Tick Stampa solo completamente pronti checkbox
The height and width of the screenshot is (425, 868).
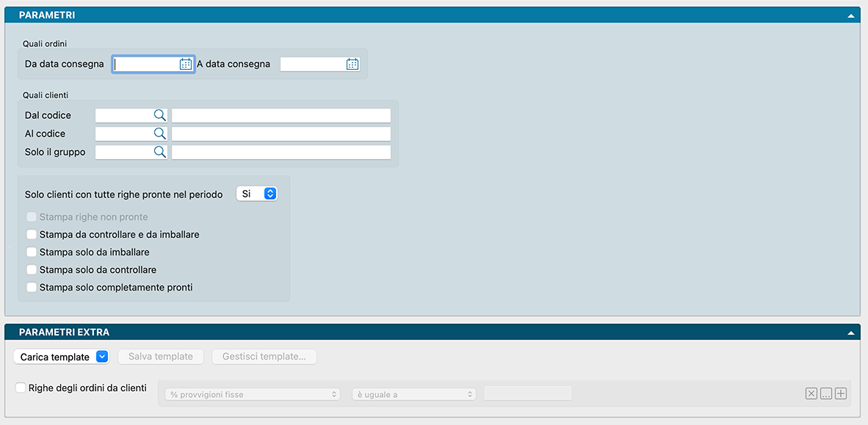[x=32, y=288]
